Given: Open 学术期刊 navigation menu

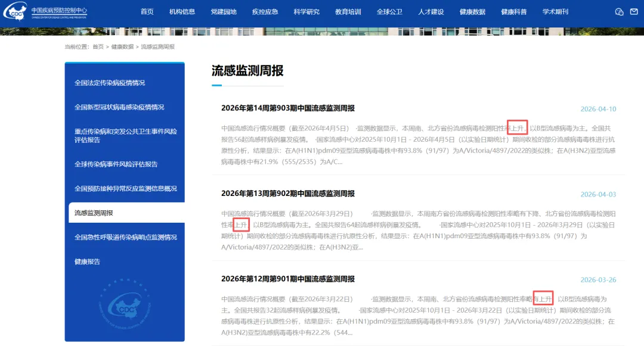Looking at the screenshot, I should click(555, 12).
